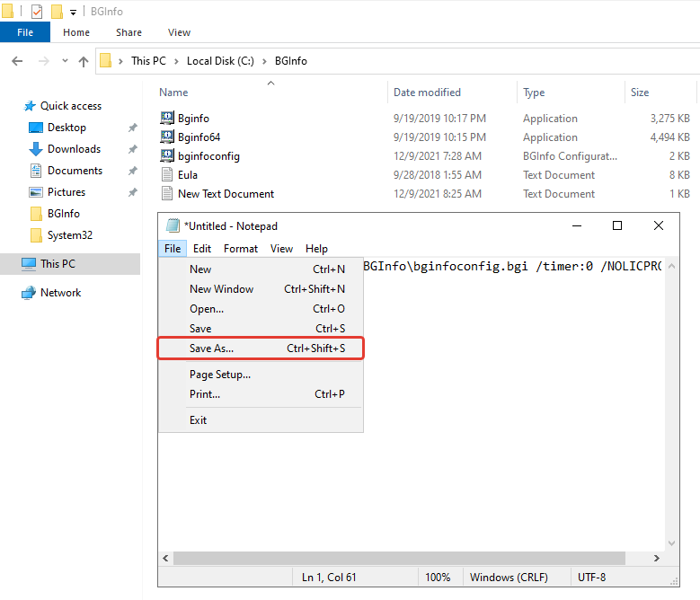Select the Bginfo64 application file icon
The width and height of the screenshot is (700, 600).
[167, 137]
